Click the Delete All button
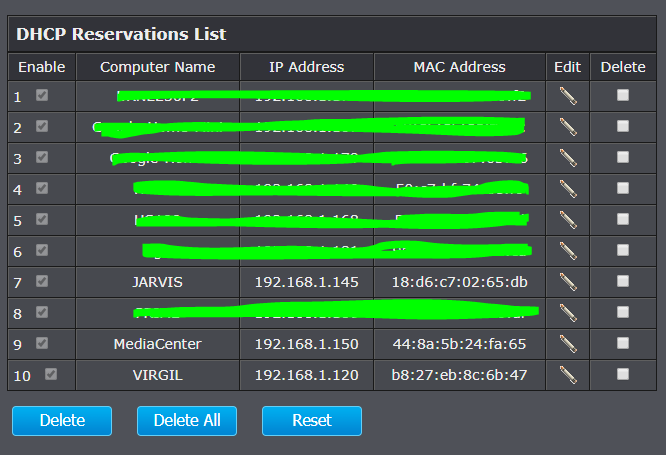The width and height of the screenshot is (666, 455). click(x=187, y=421)
